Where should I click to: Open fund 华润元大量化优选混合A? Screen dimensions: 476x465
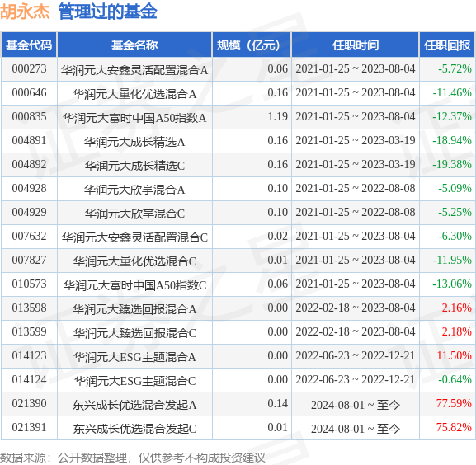134,94
